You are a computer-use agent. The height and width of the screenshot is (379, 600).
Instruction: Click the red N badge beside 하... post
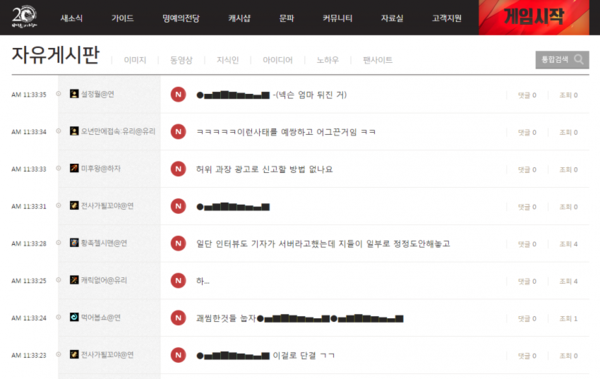click(178, 281)
